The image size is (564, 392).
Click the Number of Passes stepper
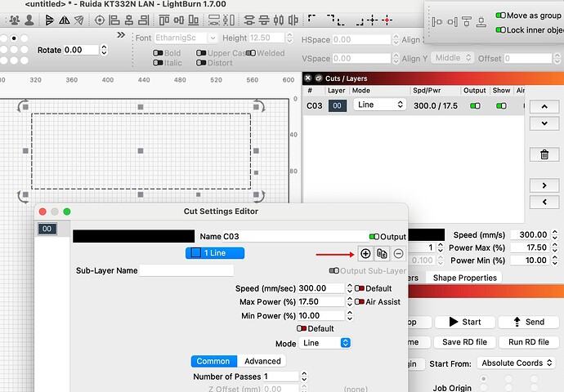[x=304, y=376]
